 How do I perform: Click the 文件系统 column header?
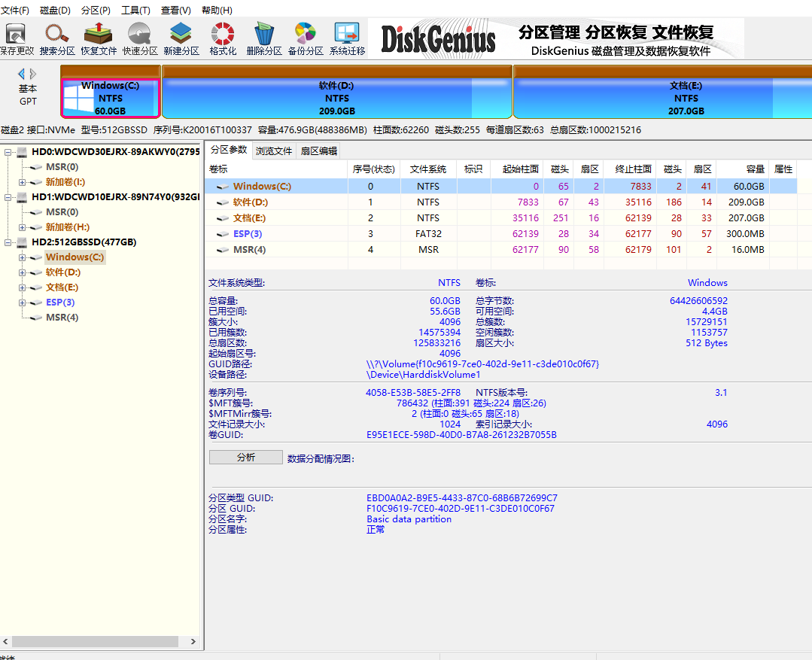428,169
